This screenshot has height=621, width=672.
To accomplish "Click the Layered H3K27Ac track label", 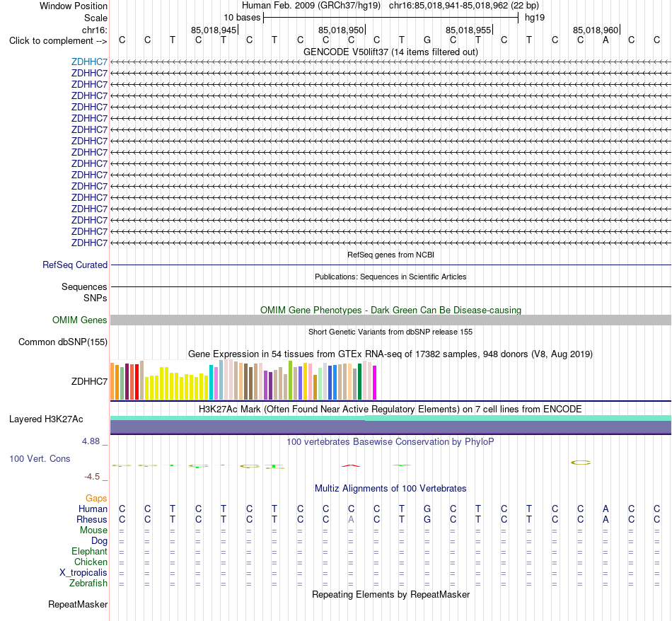I will [46, 419].
